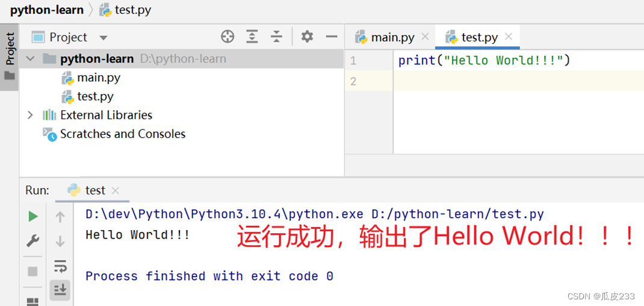Place cursor in print("Hello World!!!") code line
This screenshot has height=306, width=644.
coord(485,61)
